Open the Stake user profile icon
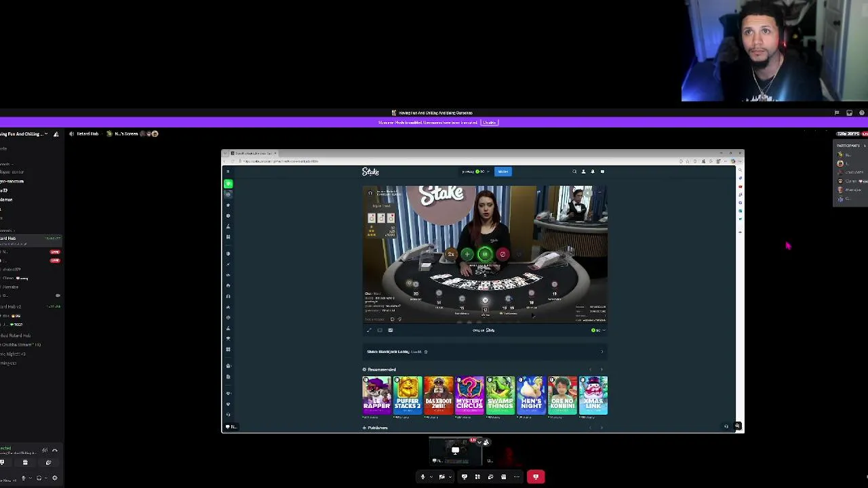This screenshot has width=868, height=488. [583, 171]
